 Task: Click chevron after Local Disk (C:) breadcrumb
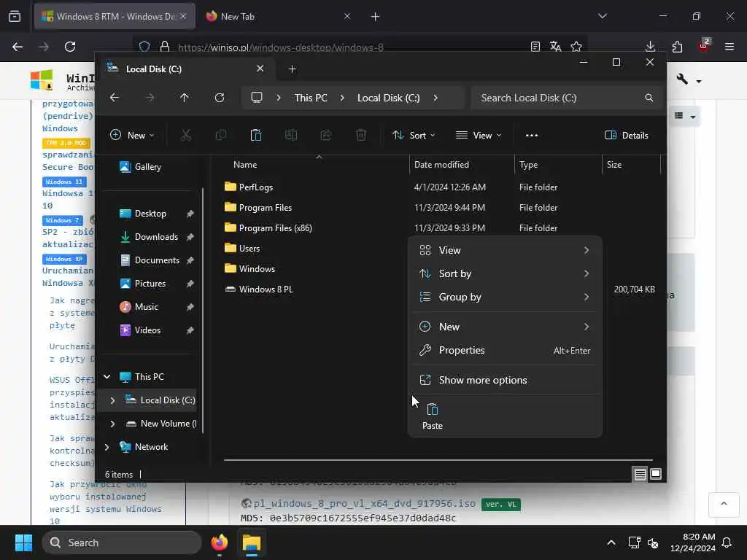[436, 98]
